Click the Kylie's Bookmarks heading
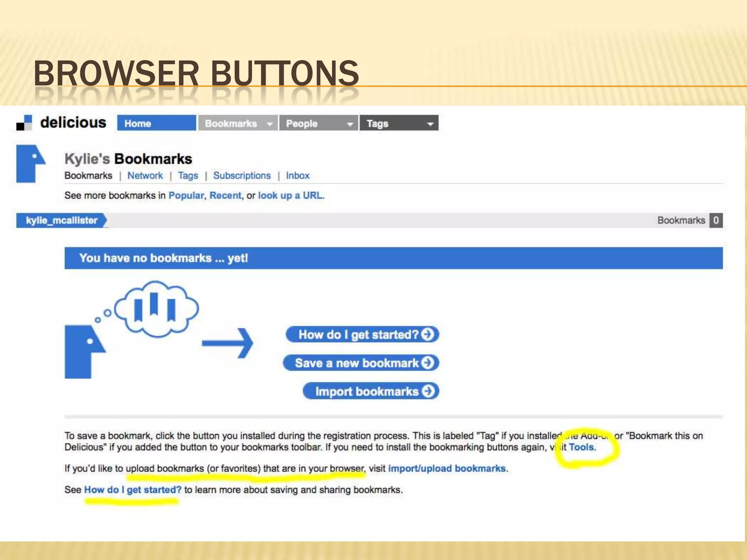The image size is (747, 560). [128, 159]
